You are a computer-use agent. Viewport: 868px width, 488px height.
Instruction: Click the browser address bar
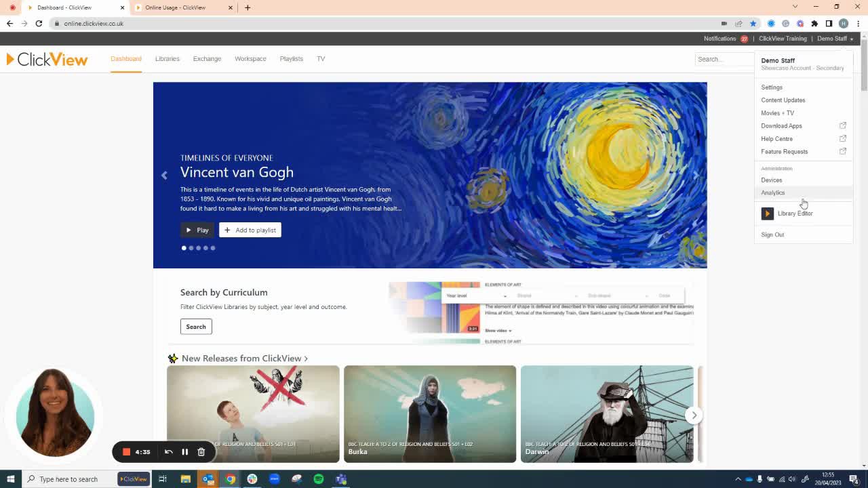tap(387, 24)
